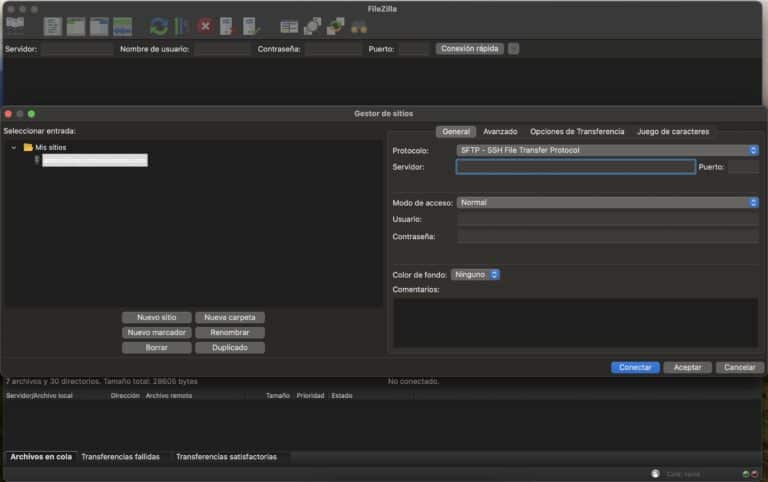
Task: Select the highlighted site entry under Mis sitios
Action: tap(95, 160)
